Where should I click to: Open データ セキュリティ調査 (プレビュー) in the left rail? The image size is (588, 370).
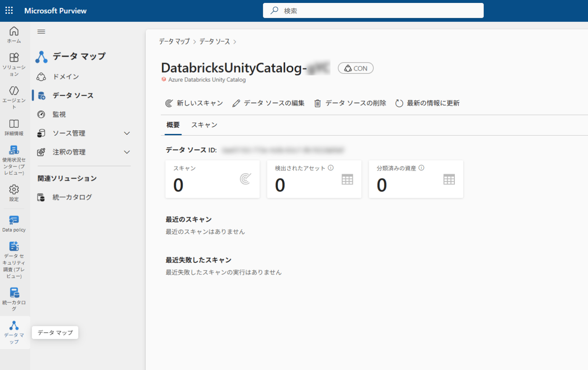[14, 260]
